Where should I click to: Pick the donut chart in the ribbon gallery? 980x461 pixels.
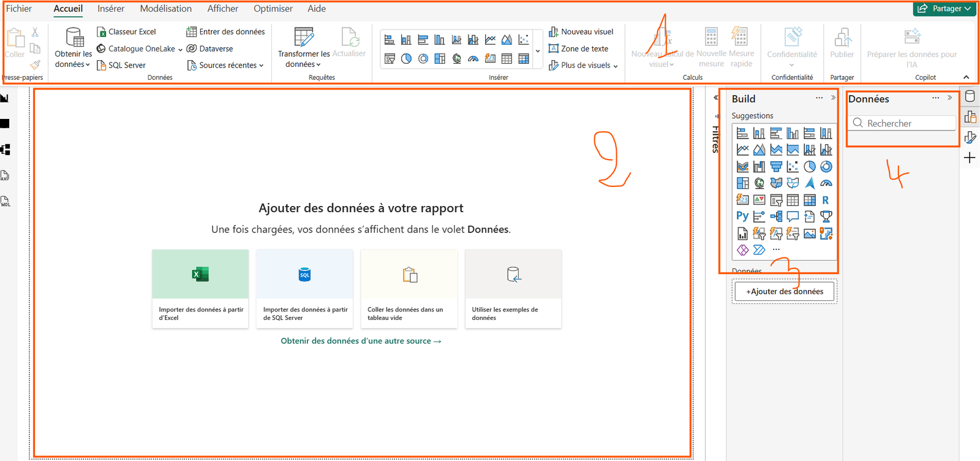coord(423,59)
